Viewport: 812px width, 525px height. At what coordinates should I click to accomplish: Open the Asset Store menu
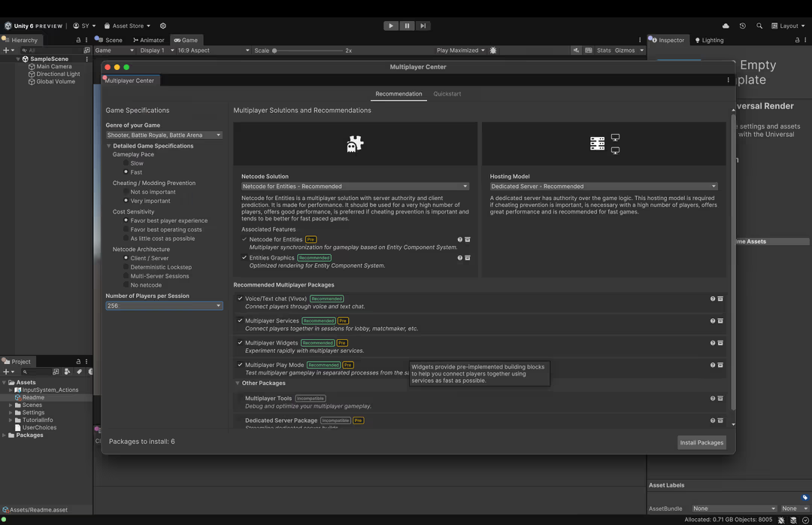127,26
